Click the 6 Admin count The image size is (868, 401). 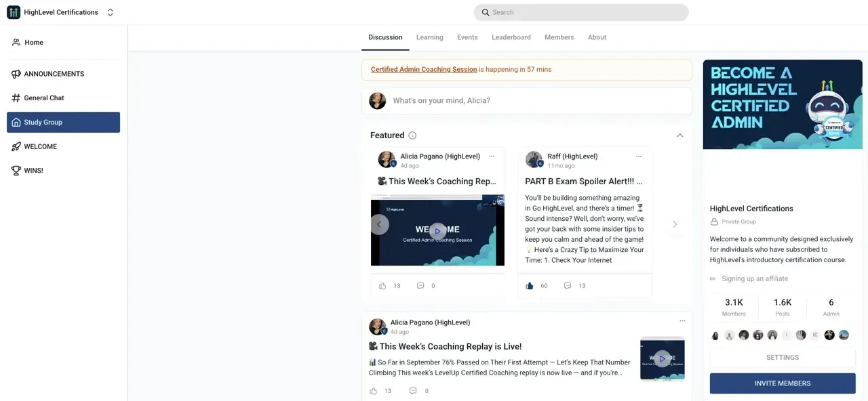tap(831, 307)
